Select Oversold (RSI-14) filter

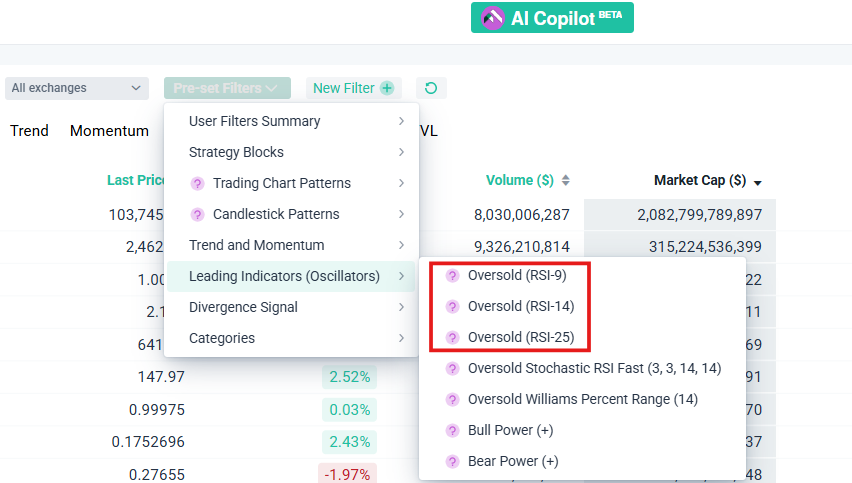click(x=521, y=307)
